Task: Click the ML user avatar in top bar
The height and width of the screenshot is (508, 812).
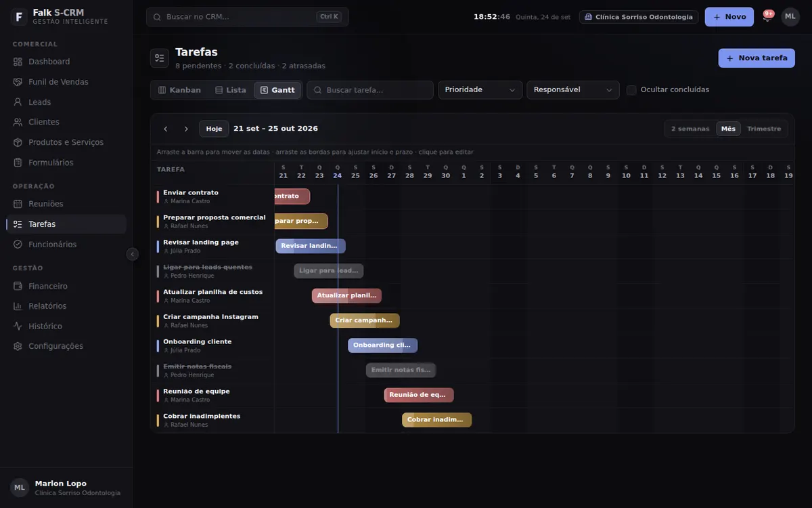Action: [x=790, y=17]
